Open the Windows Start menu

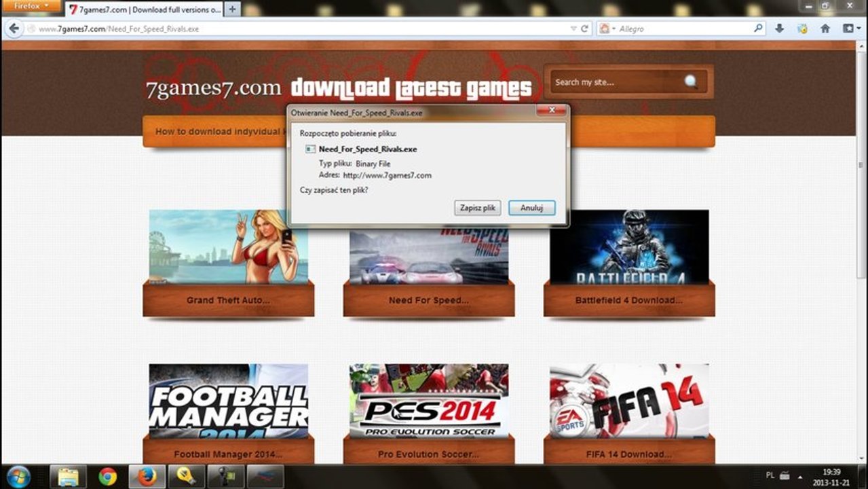pos(18,477)
